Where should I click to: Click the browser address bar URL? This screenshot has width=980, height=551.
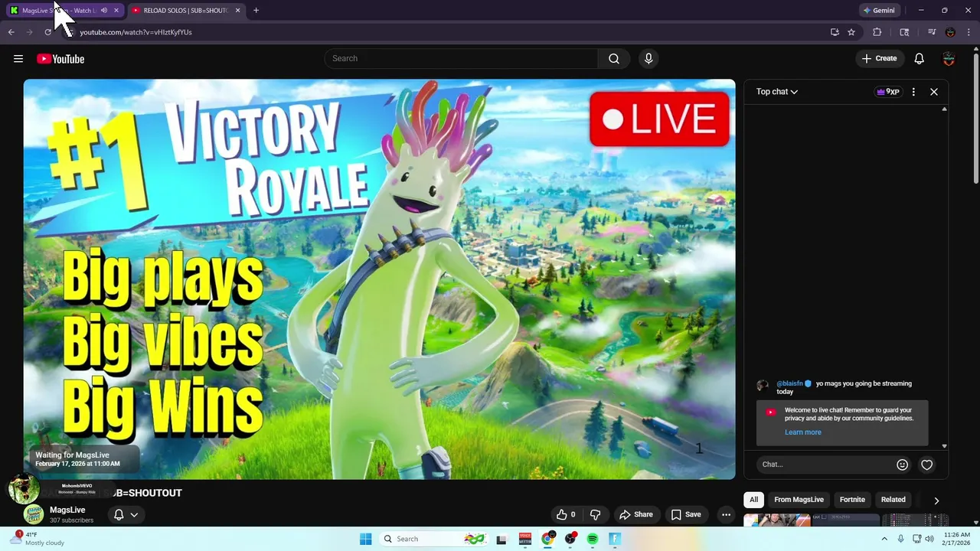(x=136, y=32)
